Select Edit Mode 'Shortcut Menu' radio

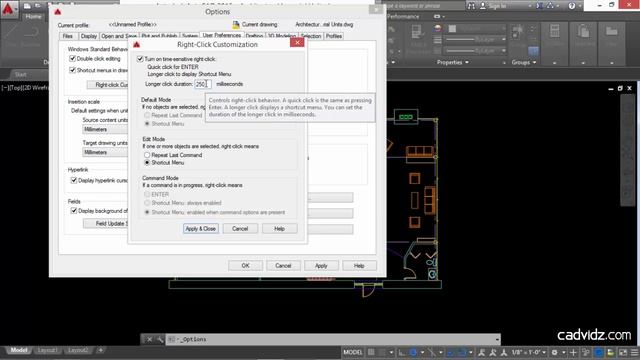147,162
